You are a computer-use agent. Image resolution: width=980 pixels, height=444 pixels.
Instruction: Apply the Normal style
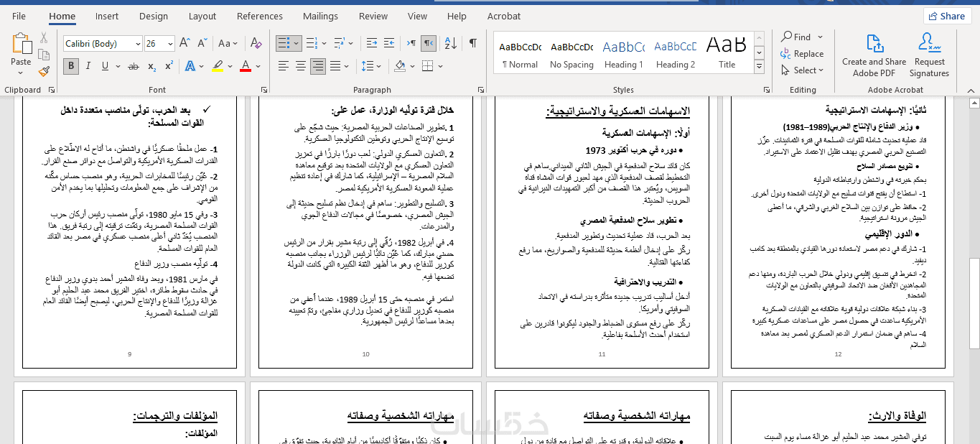[521, 54]
